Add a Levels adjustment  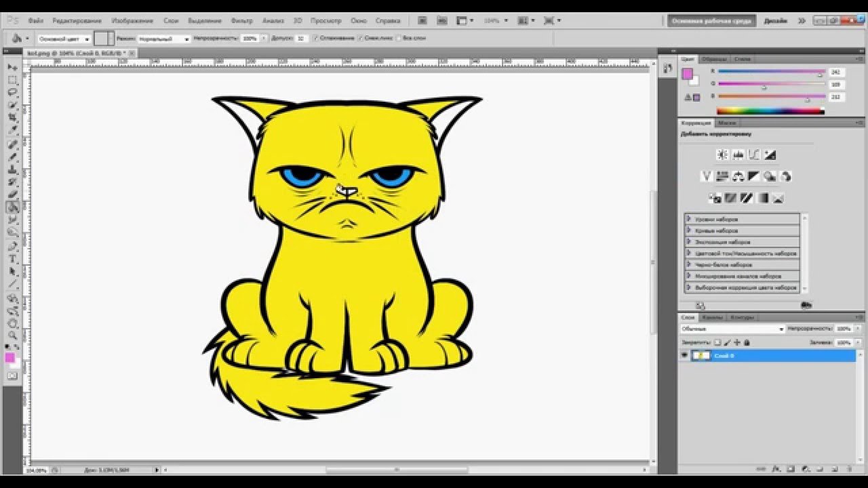coord(738,155)
